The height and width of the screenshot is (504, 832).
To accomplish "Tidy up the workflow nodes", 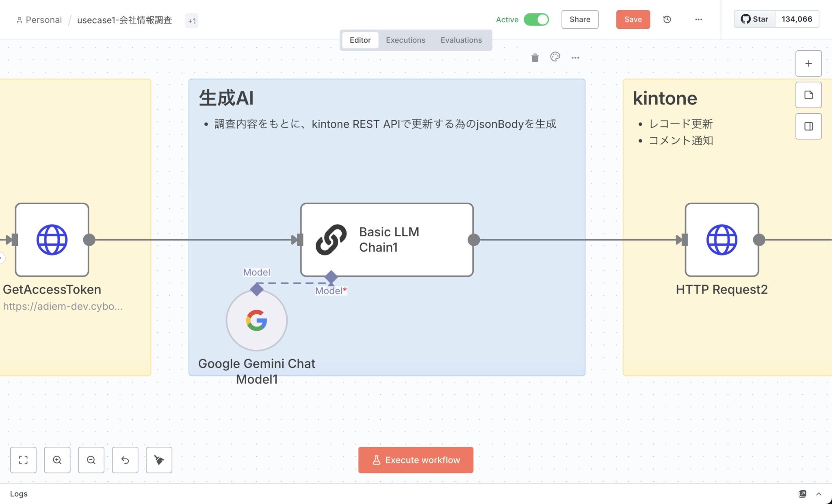I will (159, 460).
